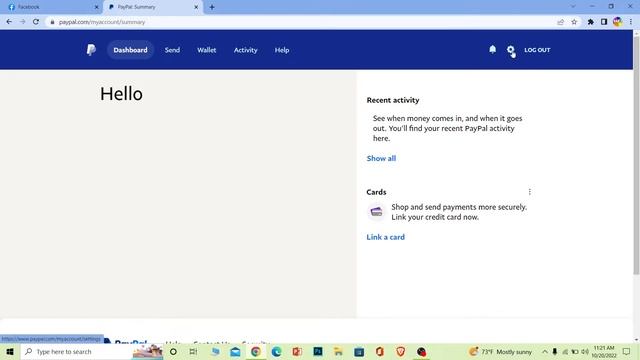Open the Wallet page
Viewport: 640px width, 360px height.
207,50
